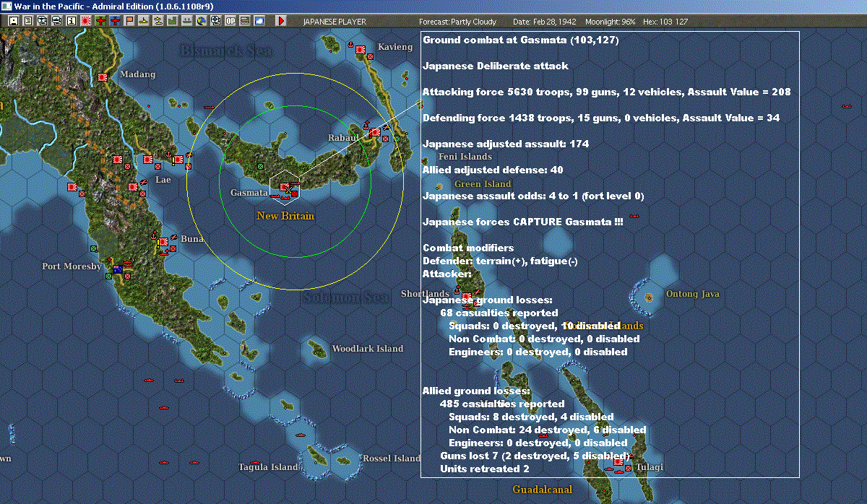This screenshot has width=867, height=504.
Task: Click the Ontong Java label
Action: pos(692,294)
